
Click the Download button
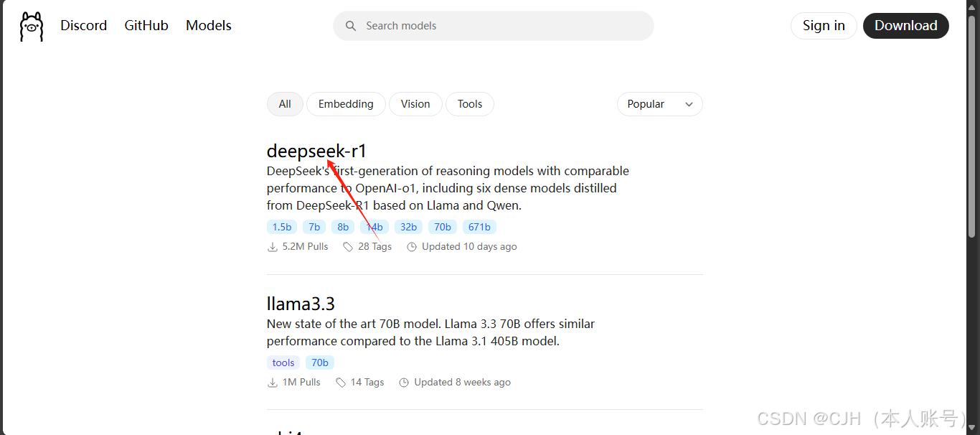tap(906, 26)
